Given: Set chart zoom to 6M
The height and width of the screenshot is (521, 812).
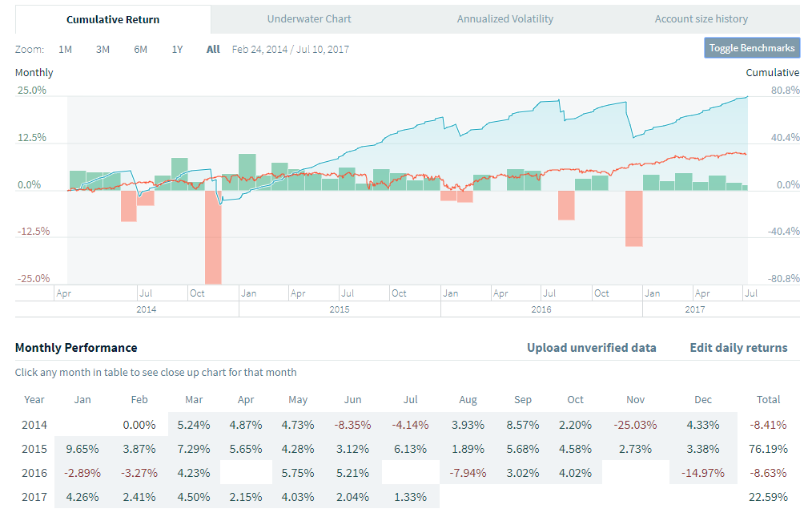Looking at the screenshot, I should (x=140, y=49).
